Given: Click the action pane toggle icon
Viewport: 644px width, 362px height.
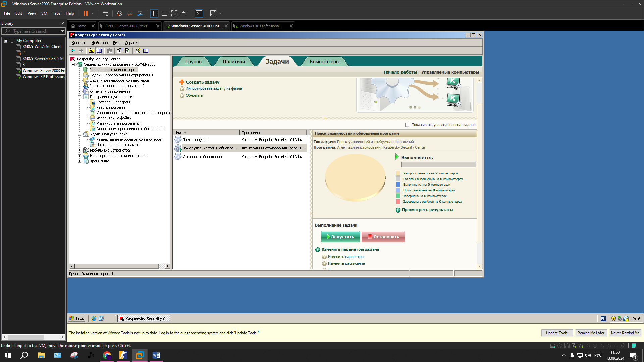Looking at the screenshot, I should point(146,51).
